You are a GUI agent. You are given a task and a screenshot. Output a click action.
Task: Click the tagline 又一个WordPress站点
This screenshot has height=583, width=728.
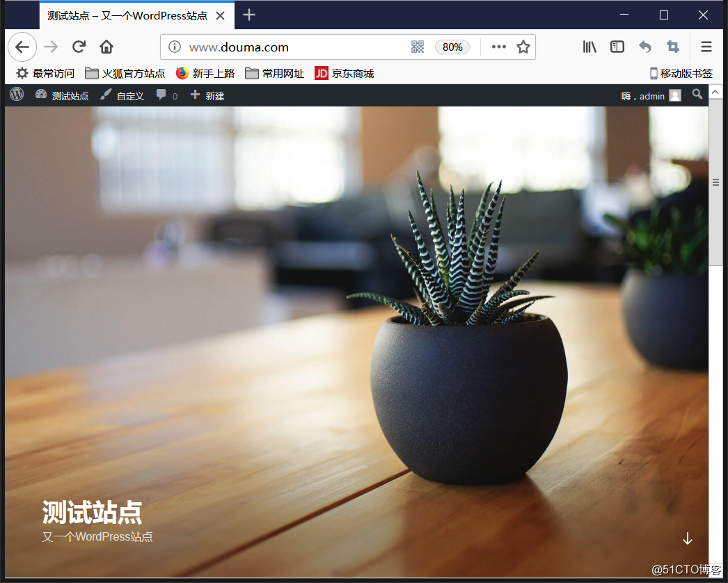point(97,537)
